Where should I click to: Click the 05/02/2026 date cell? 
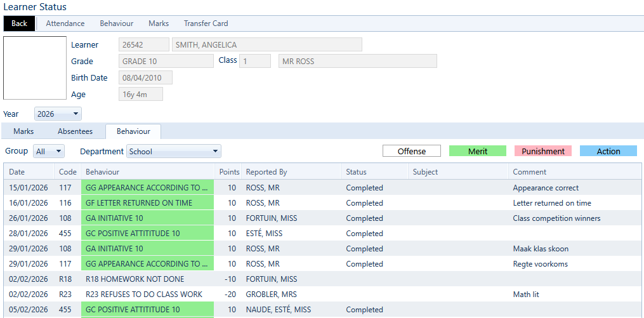click(29, 309)
